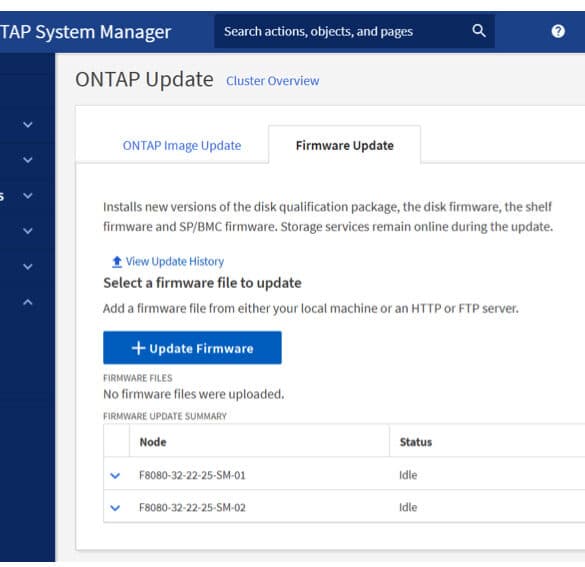Open the Cluster Overview link
This screenshot has height=567, width=585.
tap(272, 81)
